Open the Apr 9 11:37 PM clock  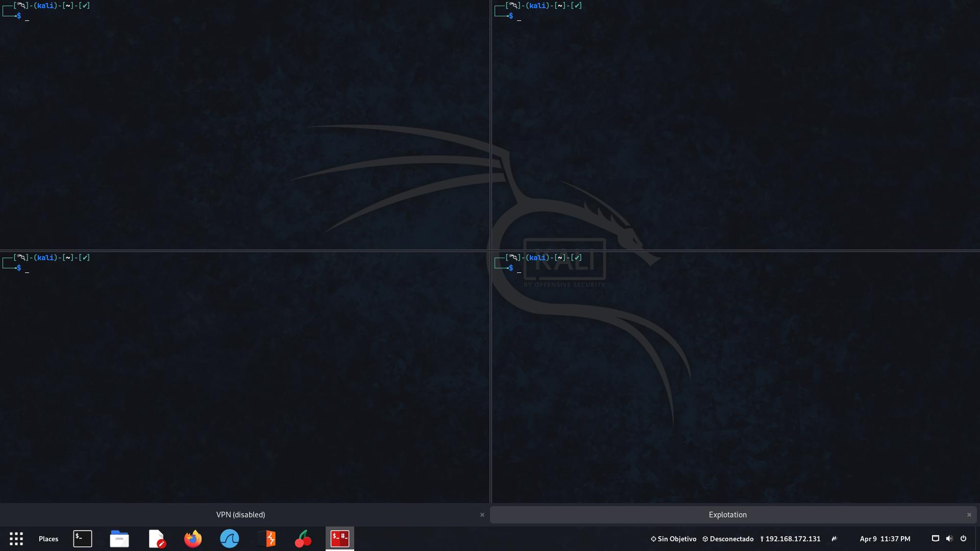pyautogui.click(x=885, y=539)
